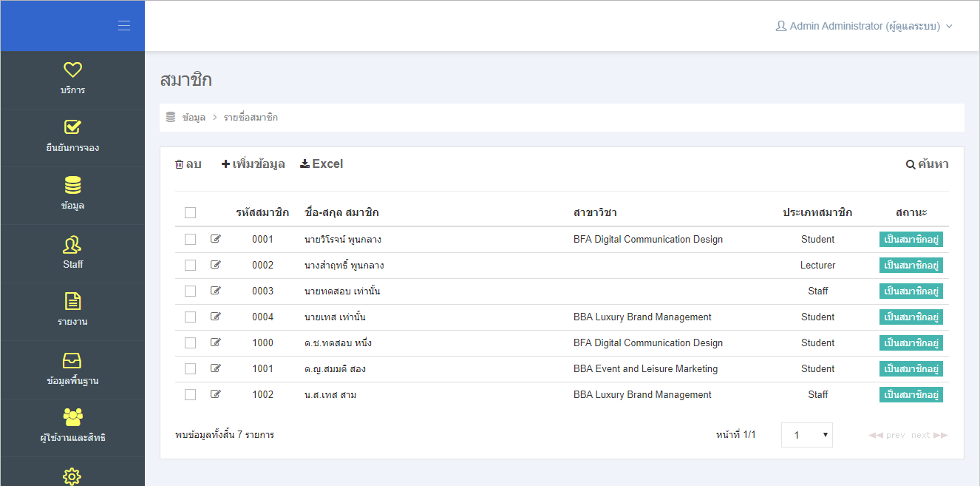Click the ลบ delete button

(188, 164)
